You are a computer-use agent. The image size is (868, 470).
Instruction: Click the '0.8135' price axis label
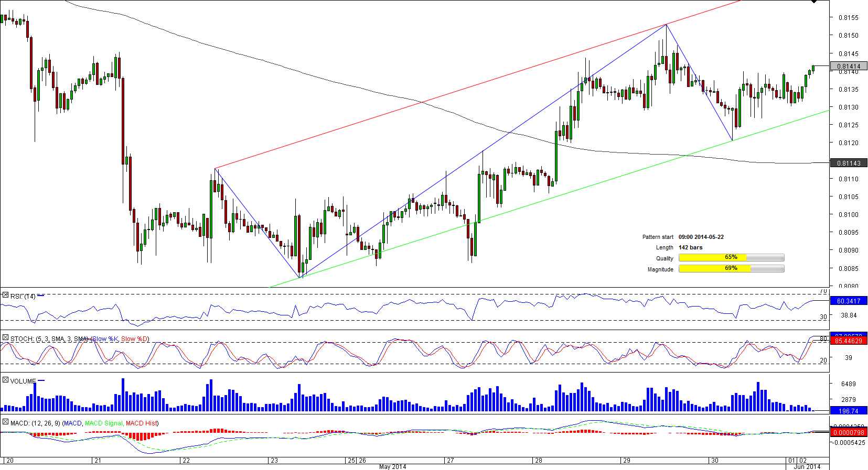point(849,89)
